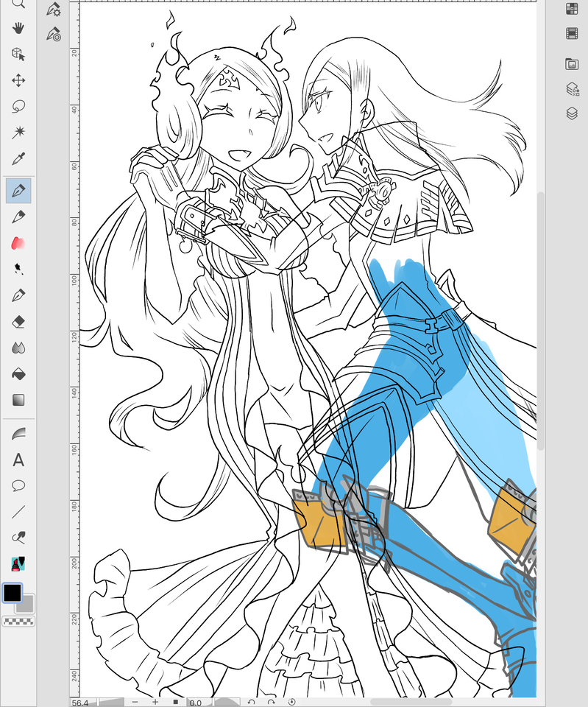Select the Blend tool
588x707 pixels.
point(18,348)
